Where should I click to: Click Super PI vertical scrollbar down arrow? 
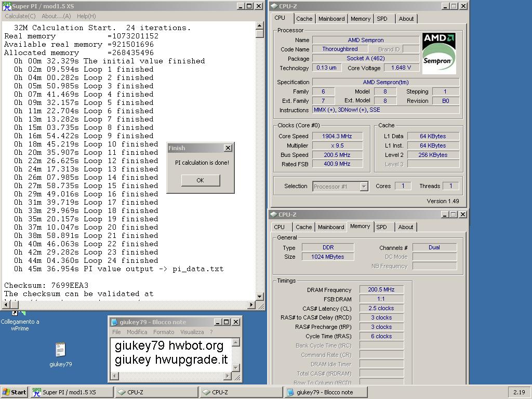point(260,297)
